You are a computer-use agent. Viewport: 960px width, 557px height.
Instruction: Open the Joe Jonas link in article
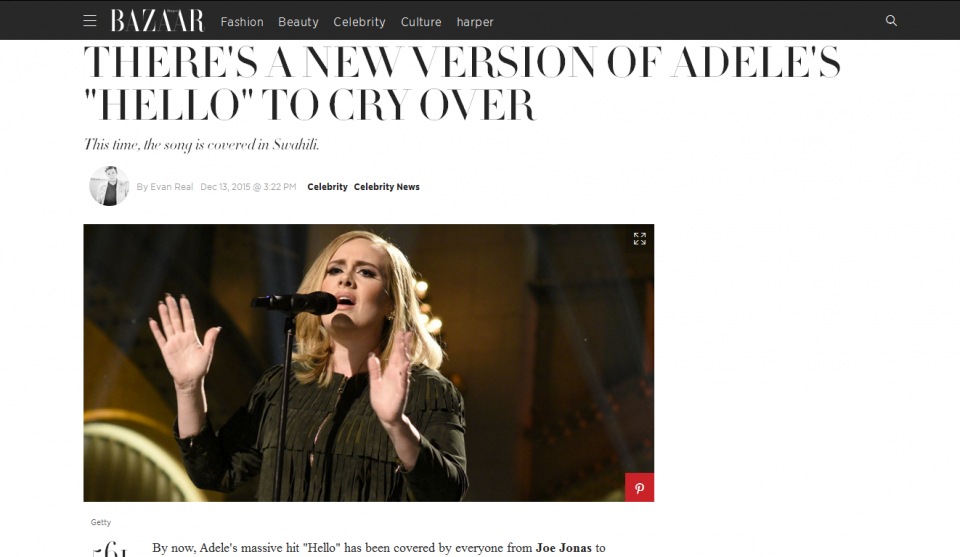pos(563,548)
